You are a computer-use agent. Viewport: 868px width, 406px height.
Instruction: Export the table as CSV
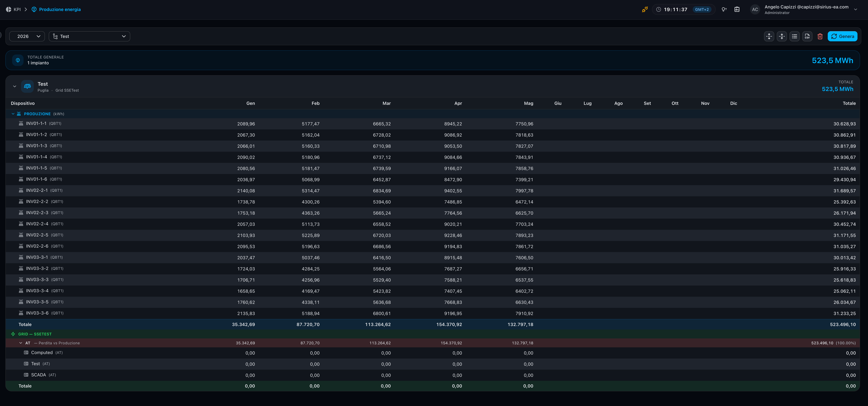tap(807, 36)
